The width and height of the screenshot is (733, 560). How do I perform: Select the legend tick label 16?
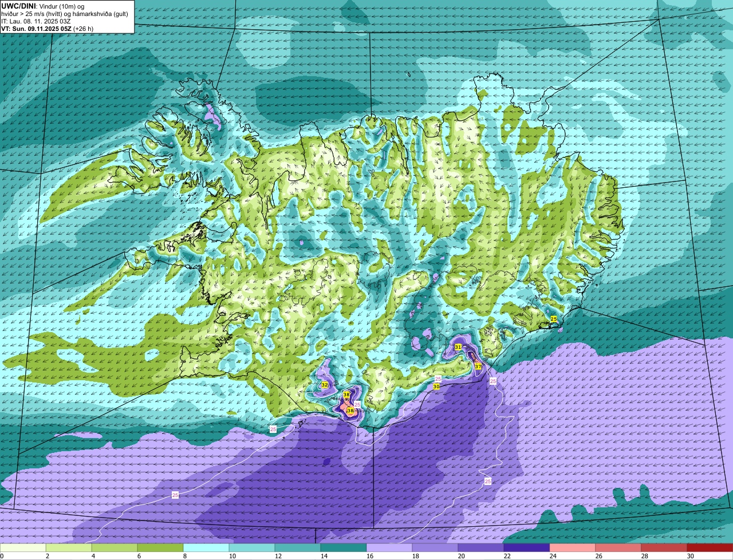click(x=369, y=556)
